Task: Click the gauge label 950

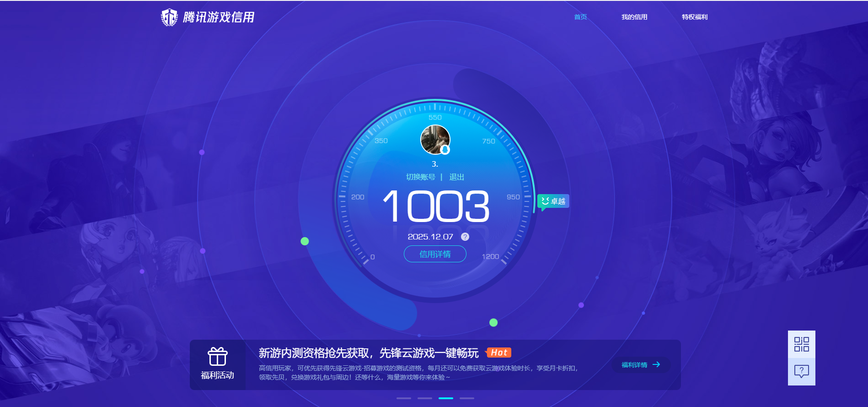Action: point(513,197)
